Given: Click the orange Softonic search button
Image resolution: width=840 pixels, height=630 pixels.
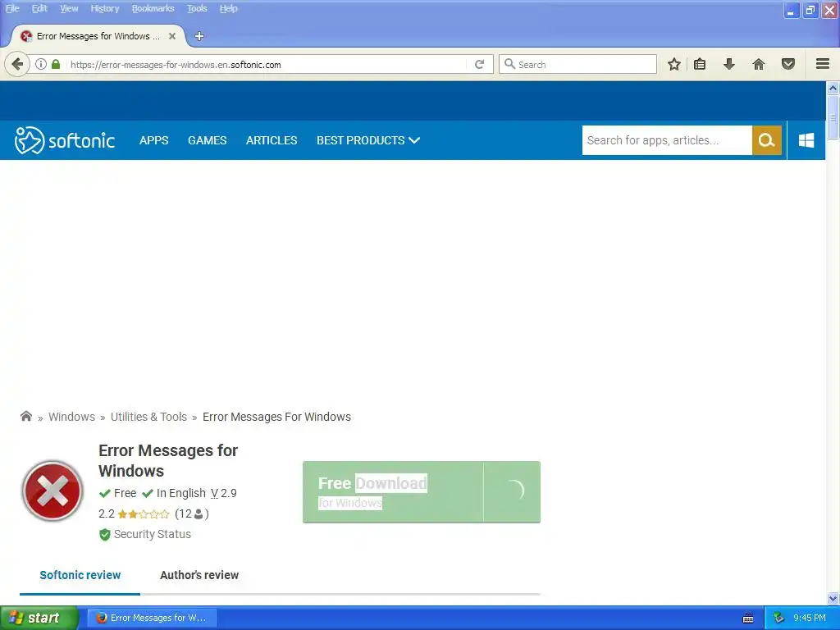Looking at the screenshot, I should click(x=767, y=140).
